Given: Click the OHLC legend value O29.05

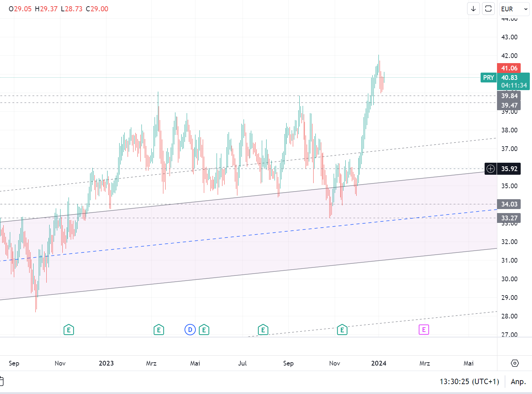Looking at the screenshot, I should click(20, 9).
